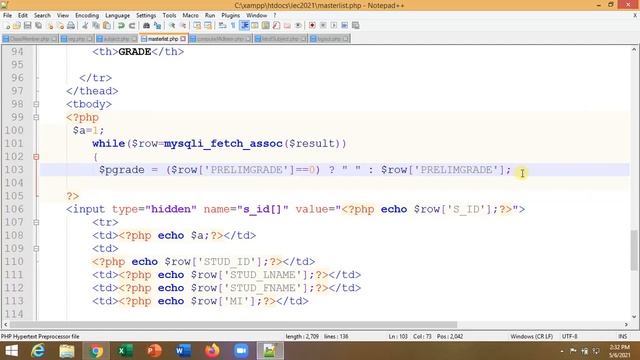
Task: Close the masterlist.php tab
Action: point(183,39)
